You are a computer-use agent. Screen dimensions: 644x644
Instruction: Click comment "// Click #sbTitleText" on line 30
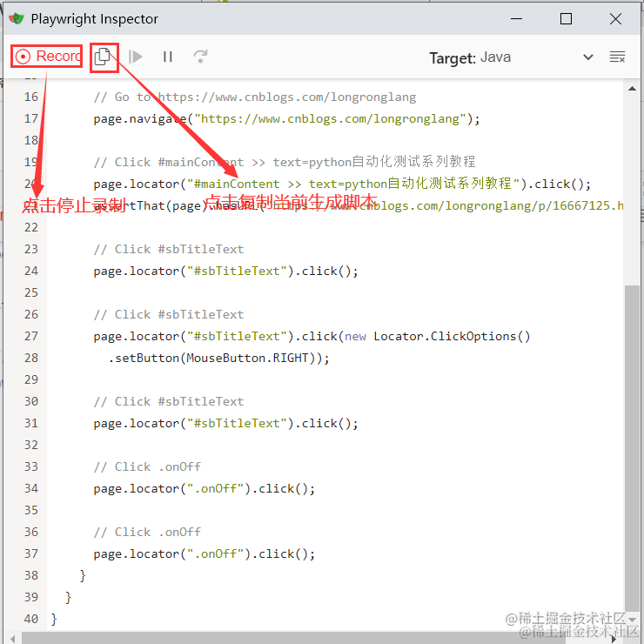[x=168, y=402]
